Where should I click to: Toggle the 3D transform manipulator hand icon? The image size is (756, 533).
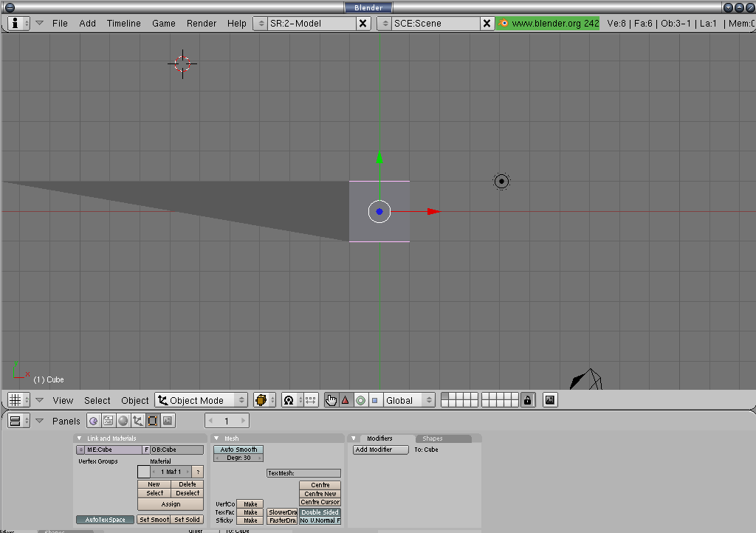coord(331,400)
